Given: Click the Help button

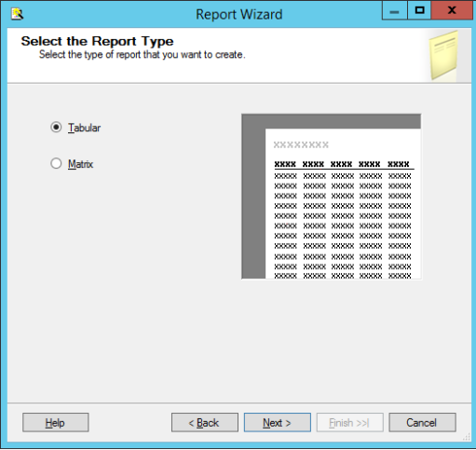Looking at the screenshot, I should coord(56,422).
